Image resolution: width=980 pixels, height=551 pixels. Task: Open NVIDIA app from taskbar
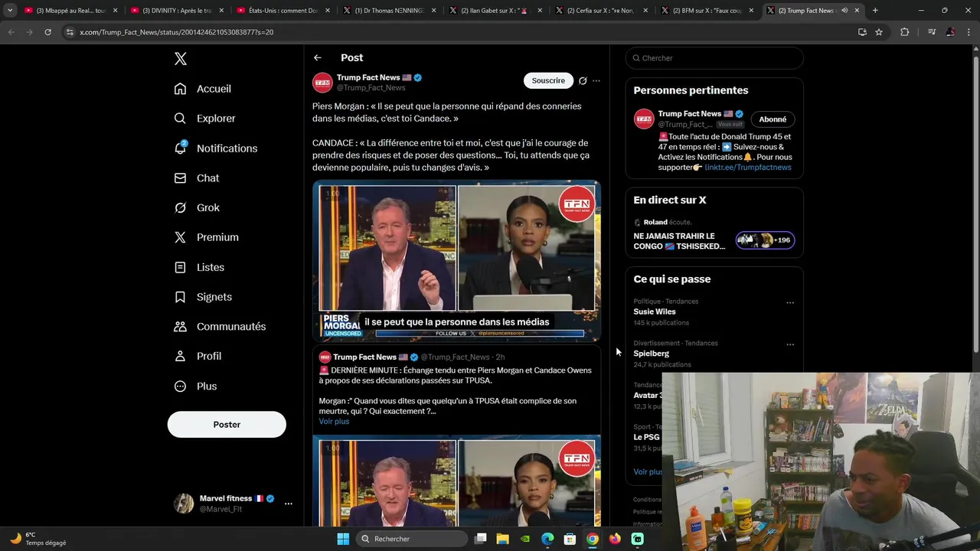[525, 539]
